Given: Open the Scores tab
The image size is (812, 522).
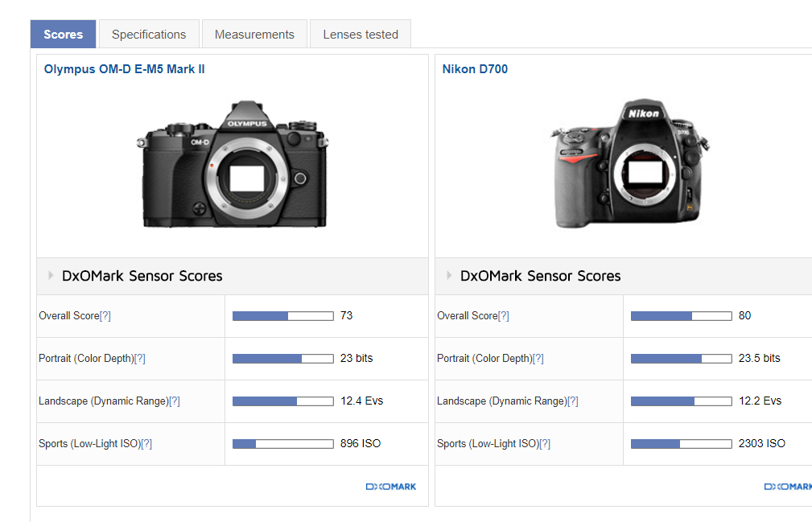Looking at the screenshot, I should pyautogui.click(x=64, y=34).
